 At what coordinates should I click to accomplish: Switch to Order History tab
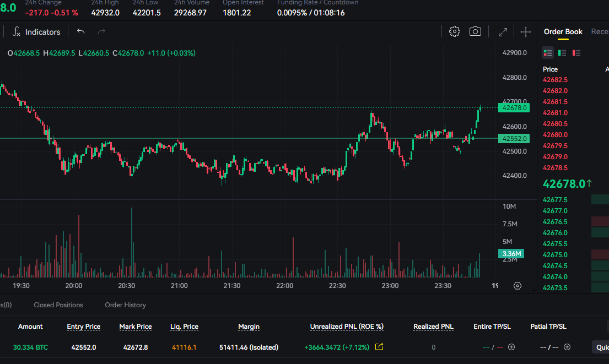[126, 305]
